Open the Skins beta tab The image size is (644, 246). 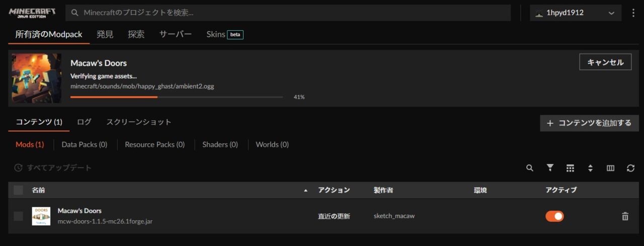click(x=225, y=34)
